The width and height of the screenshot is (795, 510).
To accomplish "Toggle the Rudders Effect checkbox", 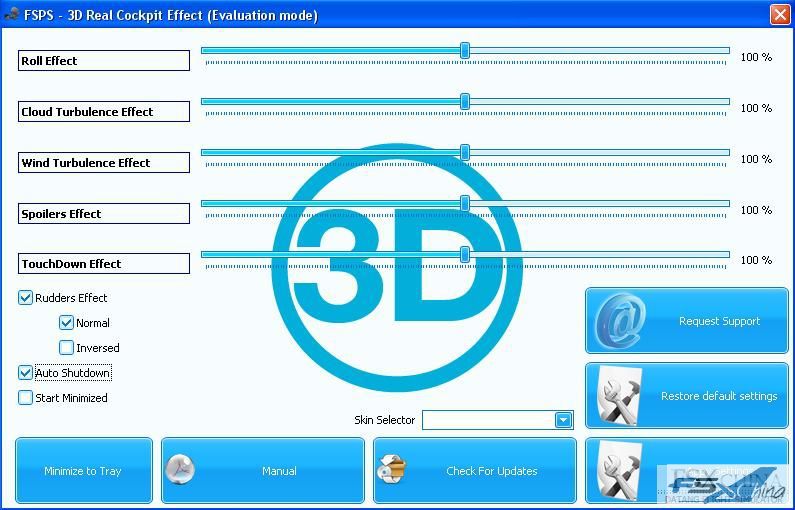I will (x=25, y=298).
